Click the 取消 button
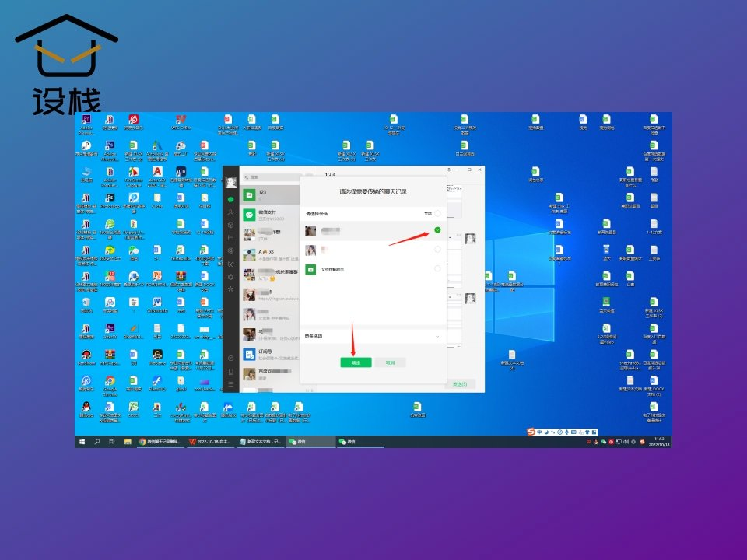Viewport: 747px width, 560px height. 390,362
